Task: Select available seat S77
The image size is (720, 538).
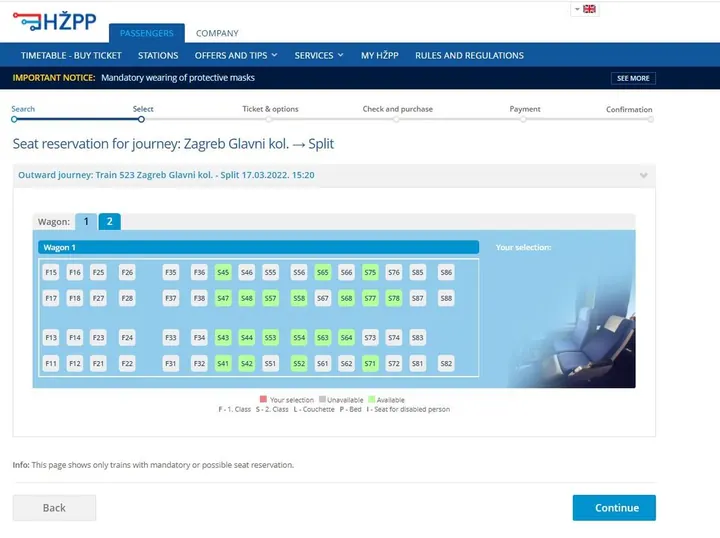Action: (370, 298)
